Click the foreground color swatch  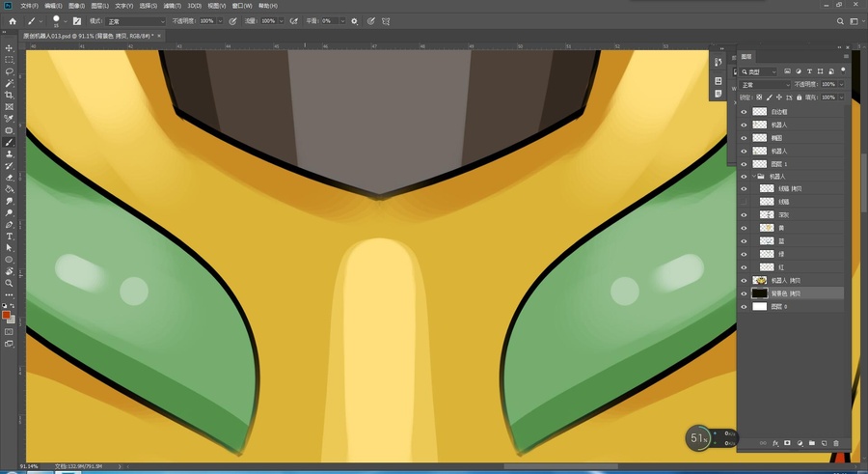click(6, 315)
